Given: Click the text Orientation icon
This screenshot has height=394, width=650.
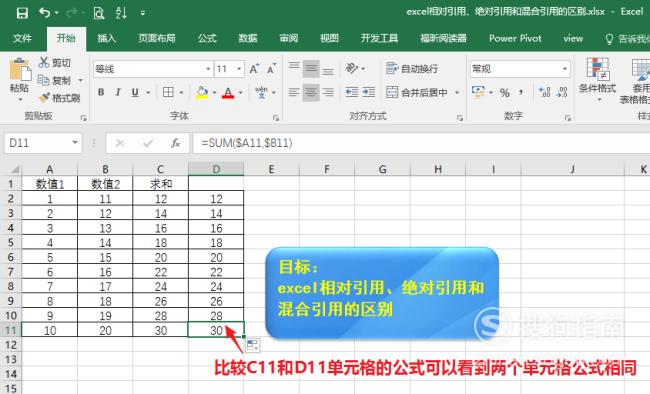Looking at the screenshot, I should [352, 68].
